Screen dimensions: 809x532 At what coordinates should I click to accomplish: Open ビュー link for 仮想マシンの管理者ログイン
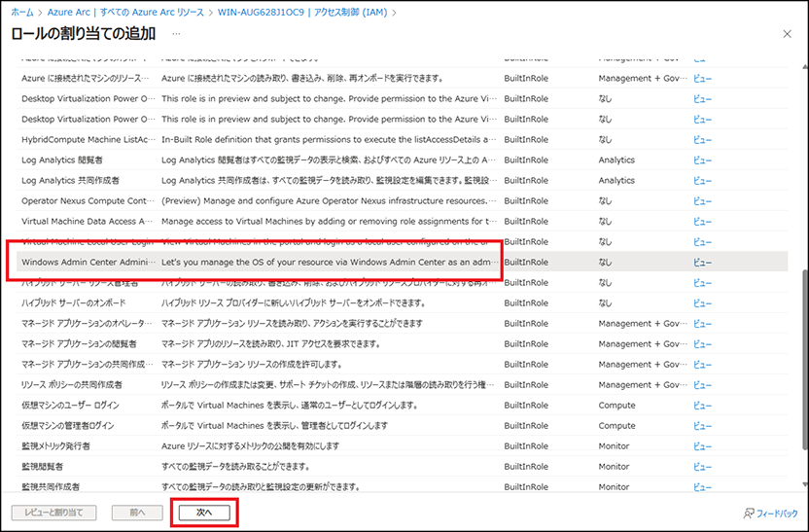[702, 426]
